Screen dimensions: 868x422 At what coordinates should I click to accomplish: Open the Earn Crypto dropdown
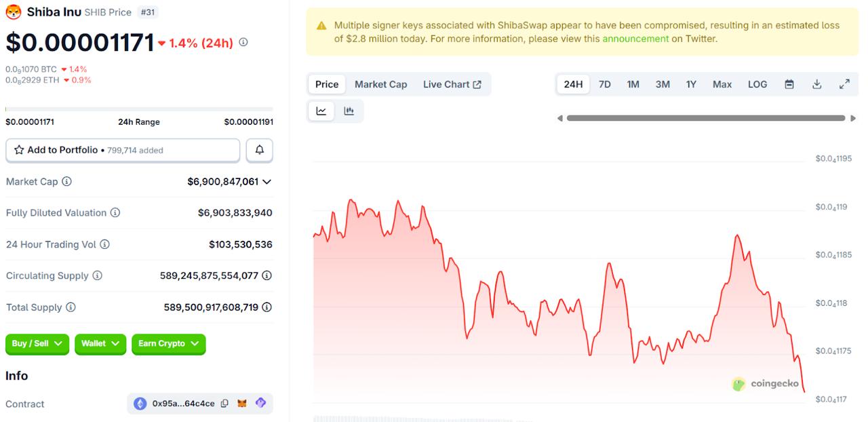pos(168,344)
